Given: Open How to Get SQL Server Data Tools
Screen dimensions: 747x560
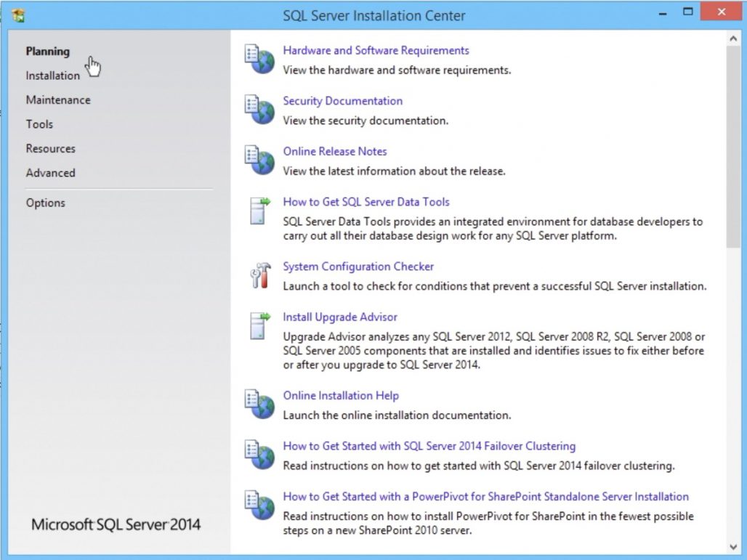Looking at the screenshot, I should pyautogui.click(x=366, y=202).
